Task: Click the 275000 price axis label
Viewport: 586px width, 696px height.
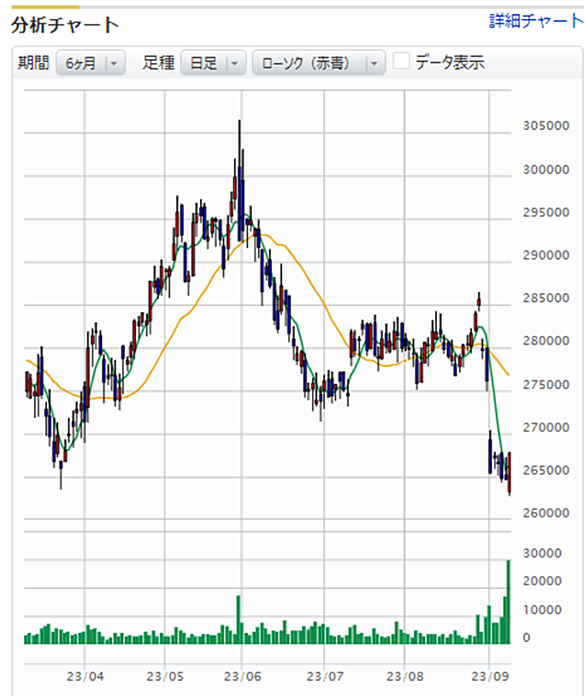Action: (546, 384)
